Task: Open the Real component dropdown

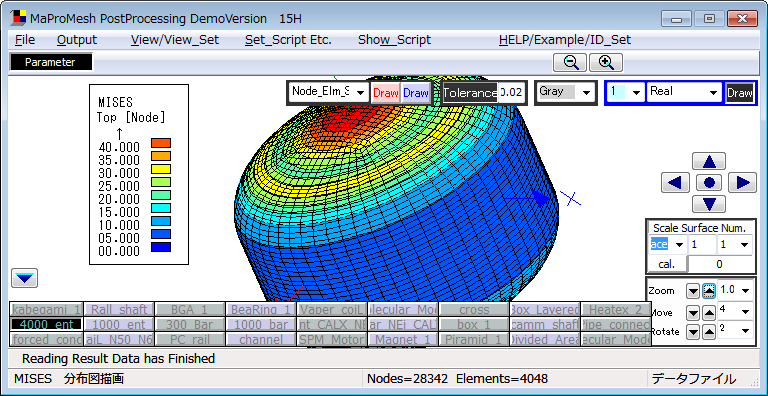Action: coord(684,92)
